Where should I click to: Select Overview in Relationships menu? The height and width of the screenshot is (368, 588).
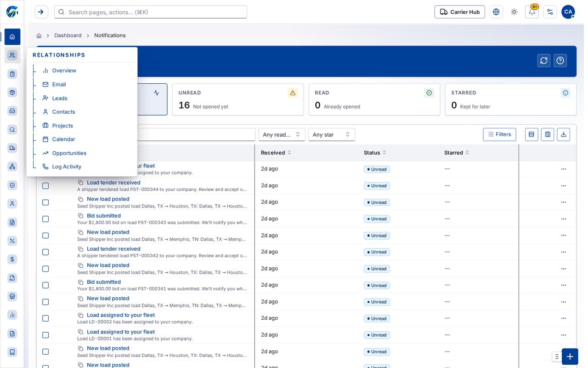64,70
